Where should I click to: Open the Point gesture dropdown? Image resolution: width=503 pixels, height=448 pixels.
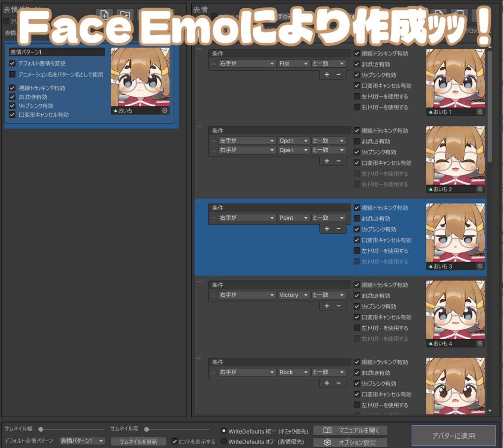294,217
